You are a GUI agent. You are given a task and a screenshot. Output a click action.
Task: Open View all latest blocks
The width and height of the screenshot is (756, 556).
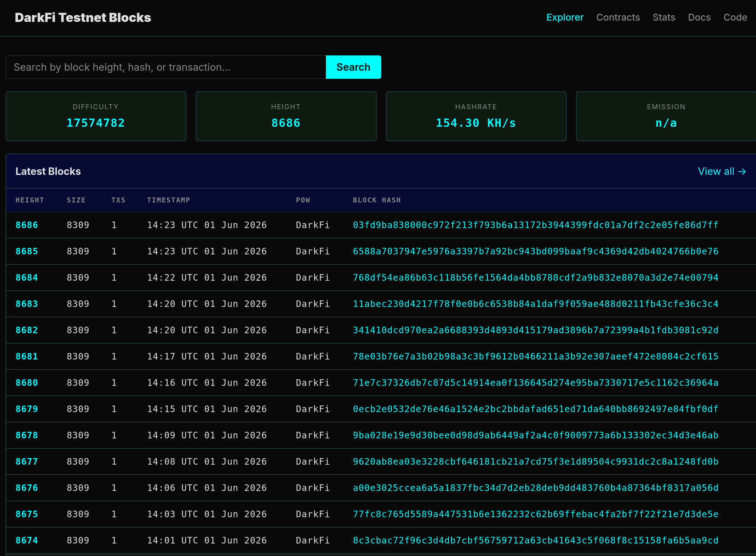click(x=722, y=171)
